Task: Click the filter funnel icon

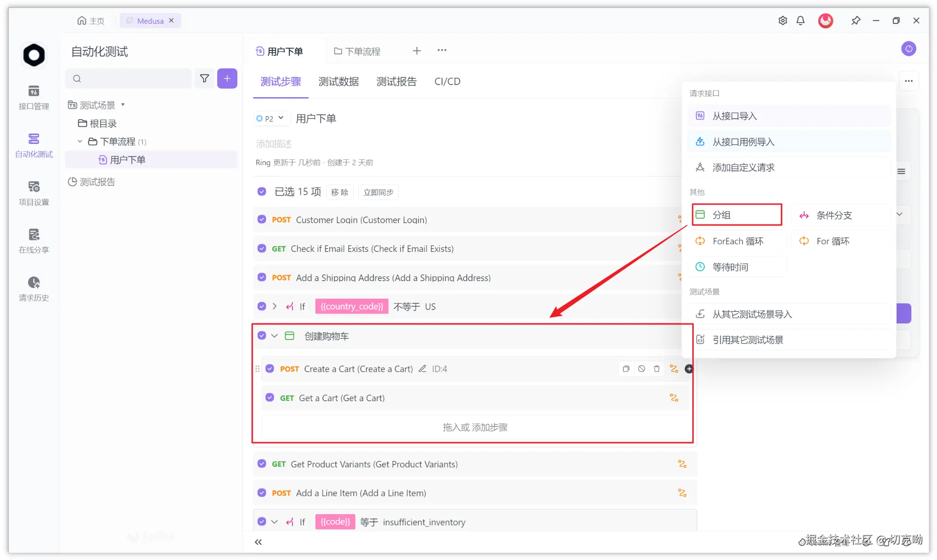Action: pos(204,79)
